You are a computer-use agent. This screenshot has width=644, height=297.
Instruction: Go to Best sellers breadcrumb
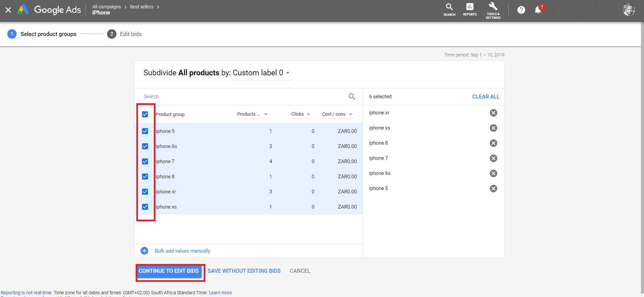click(x=142, y=7)
